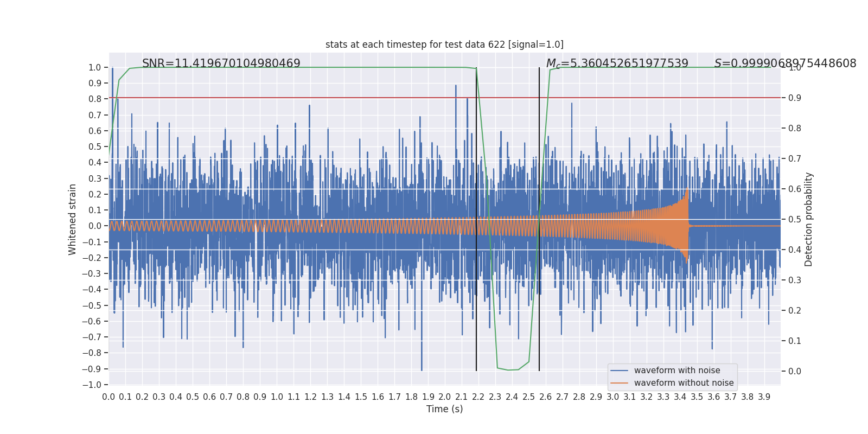Click the 0.0 tick on the time axis
This screenshot has height=434, width=868.
click(108, 397)
